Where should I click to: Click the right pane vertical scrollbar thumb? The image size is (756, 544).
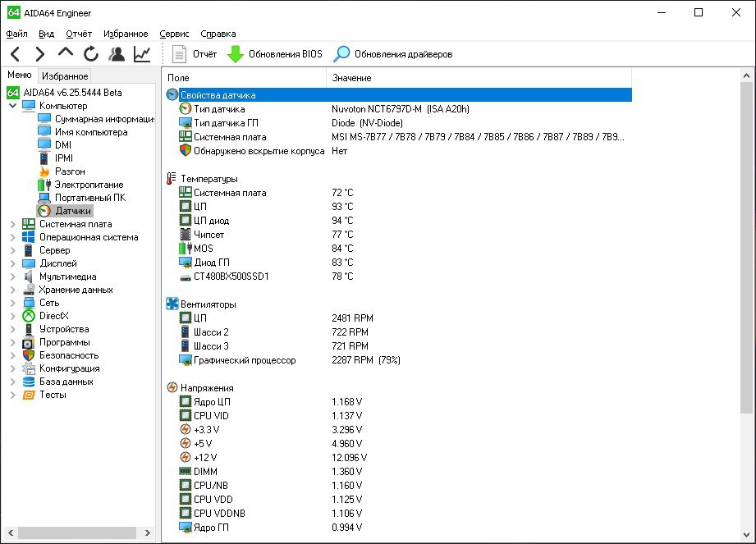click(x=746, y=247)
